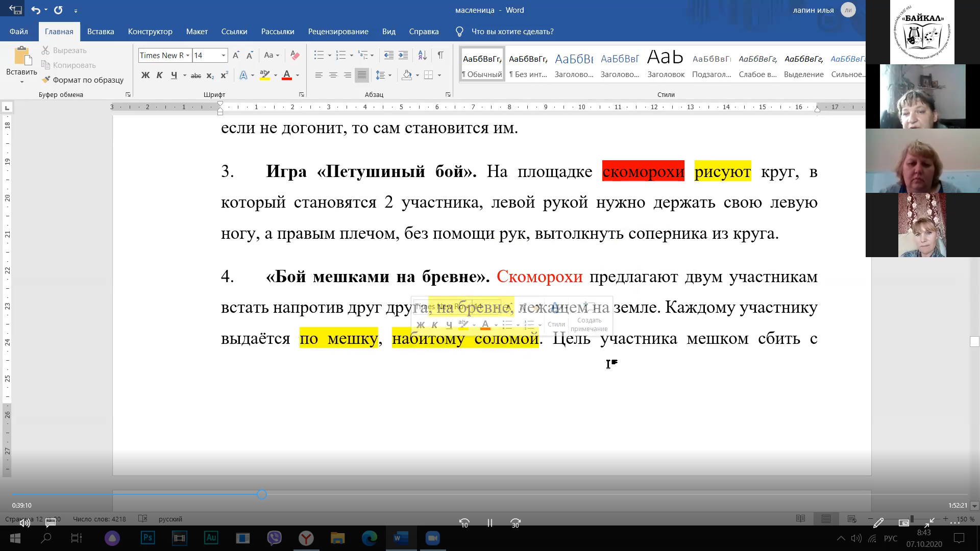Apply the text highlight color marker
This screenshot has width=980, height=551.
tap(264, 75)
